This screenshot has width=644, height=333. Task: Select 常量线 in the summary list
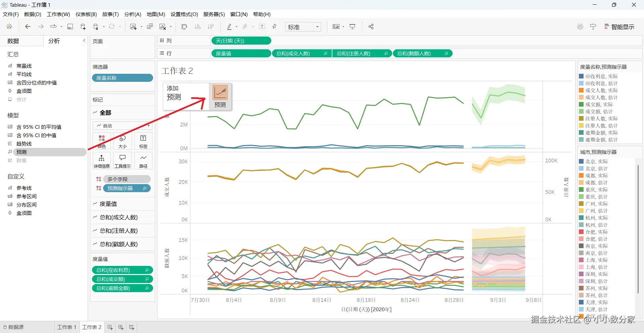pos(24,66)
